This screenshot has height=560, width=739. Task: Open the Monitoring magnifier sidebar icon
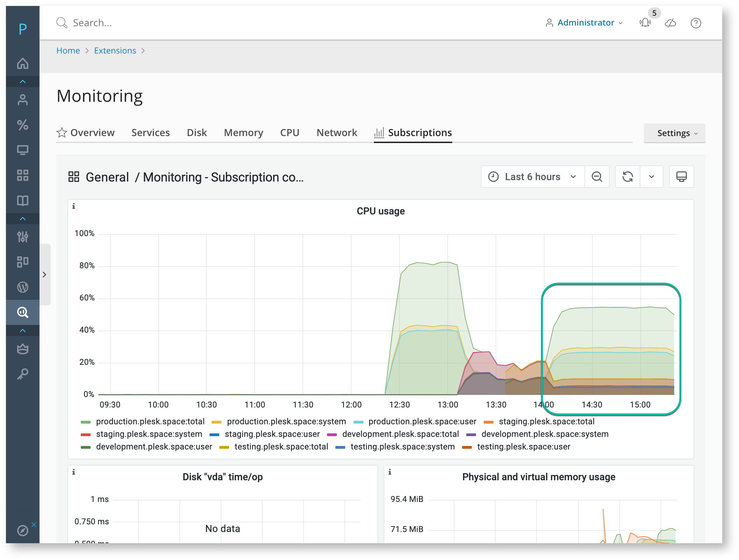coord(23,312)
